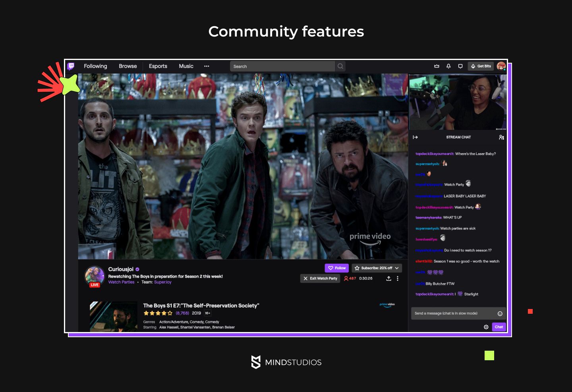Open Prime Loot crown icon
Viewport: 572px width, 392px height.
[437, 66]
